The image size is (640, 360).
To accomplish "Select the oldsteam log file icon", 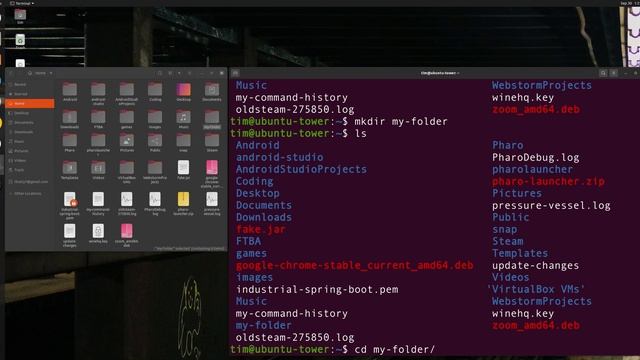I will coord(127,199).
